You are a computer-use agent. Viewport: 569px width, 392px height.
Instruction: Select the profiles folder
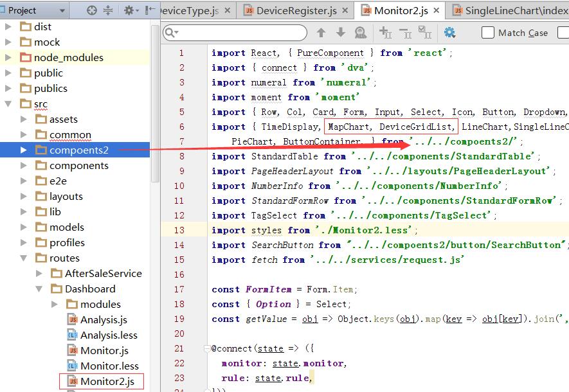pos(67,243)
